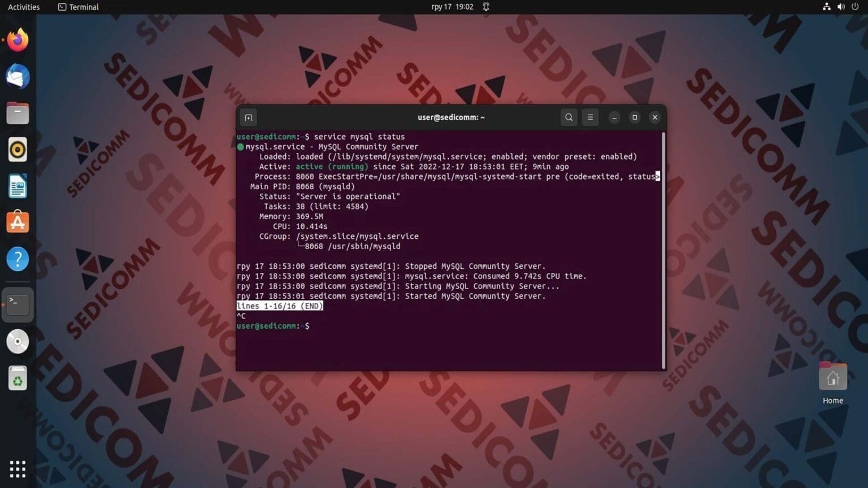Click Activities in the top bar
The image size is (868, 488).
(24, 7)
